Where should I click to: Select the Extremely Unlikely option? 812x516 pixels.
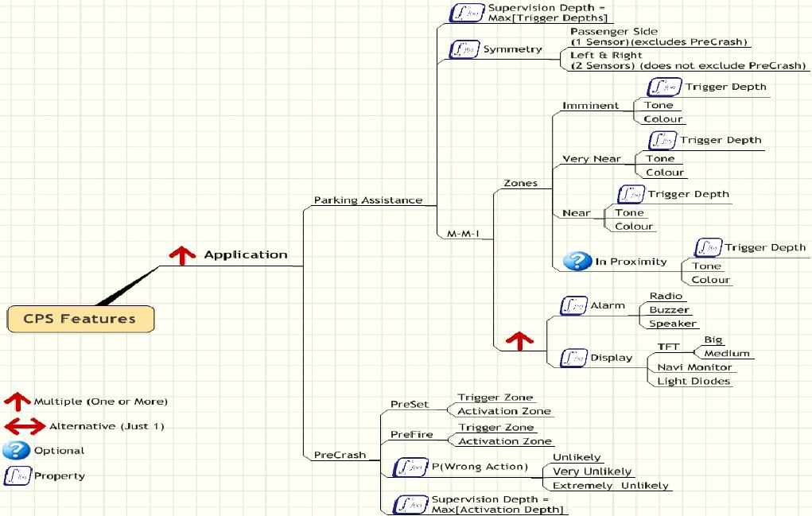611,486
